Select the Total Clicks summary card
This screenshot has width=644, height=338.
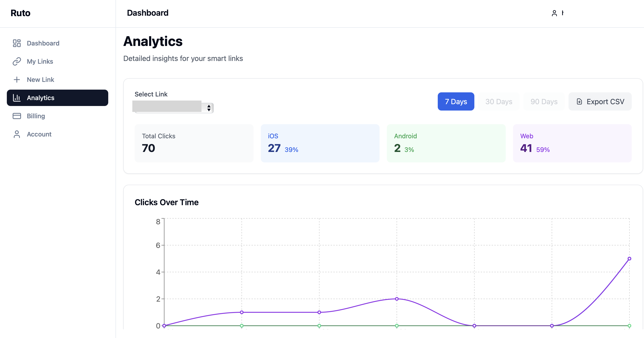[194, 143]
